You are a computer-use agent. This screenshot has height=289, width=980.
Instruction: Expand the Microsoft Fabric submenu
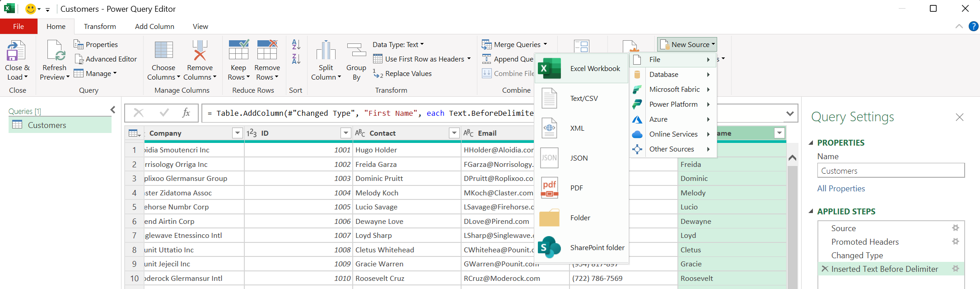673,89
